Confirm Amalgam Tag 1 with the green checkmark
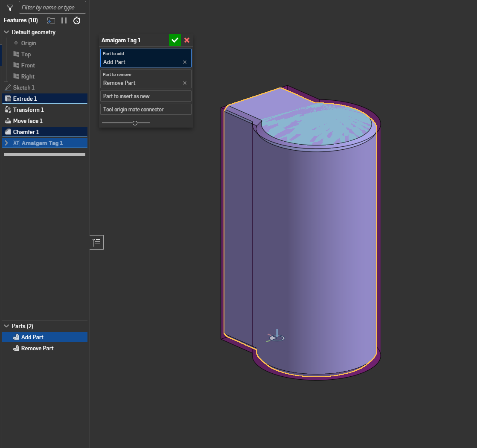Screen dimensions: 477x448 pyautogui.click(x=175, y=40)
